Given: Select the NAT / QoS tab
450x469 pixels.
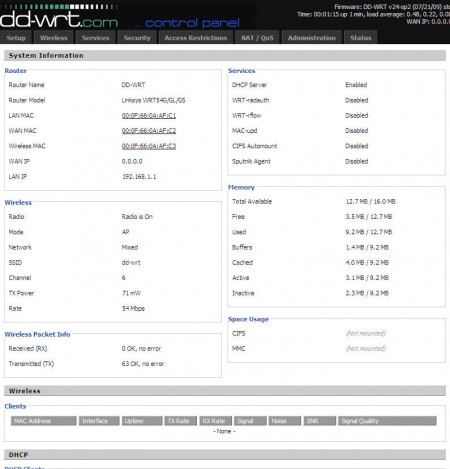Looking at the screenshot, I should (x=257, y=38).
